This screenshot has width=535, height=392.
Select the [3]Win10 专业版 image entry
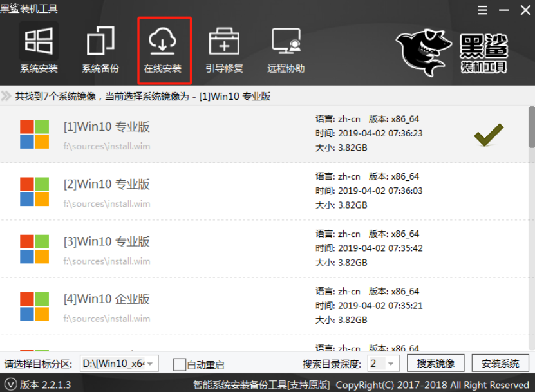193,249
